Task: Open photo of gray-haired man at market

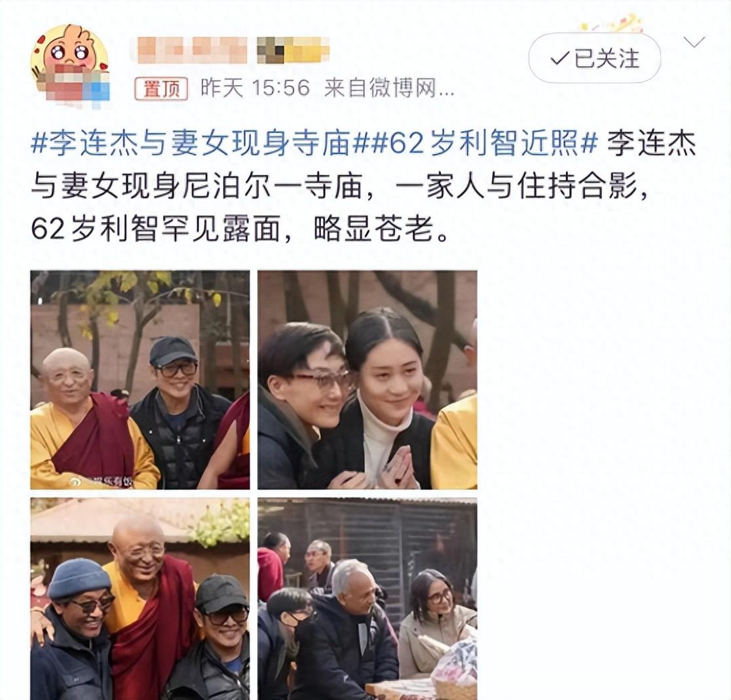Action: point(367,599)
